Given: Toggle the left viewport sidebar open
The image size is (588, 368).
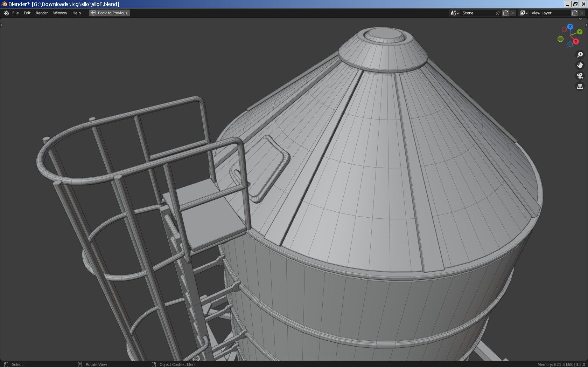Looking at the screenshot, I should [1, 25].
